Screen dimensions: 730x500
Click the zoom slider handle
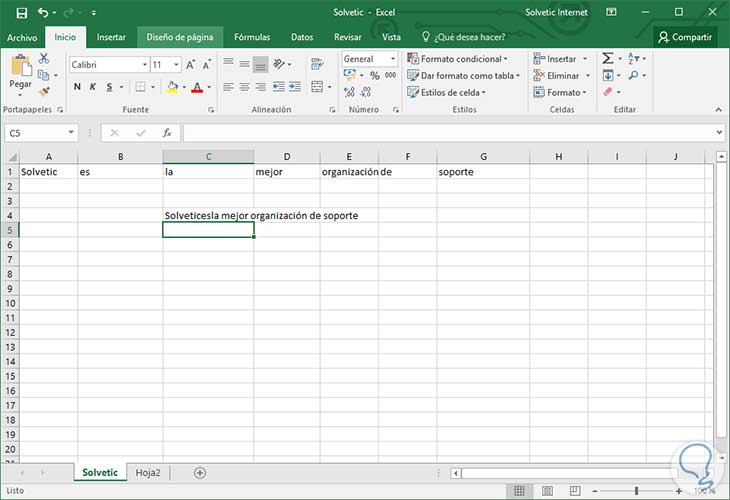pos(636,491)
